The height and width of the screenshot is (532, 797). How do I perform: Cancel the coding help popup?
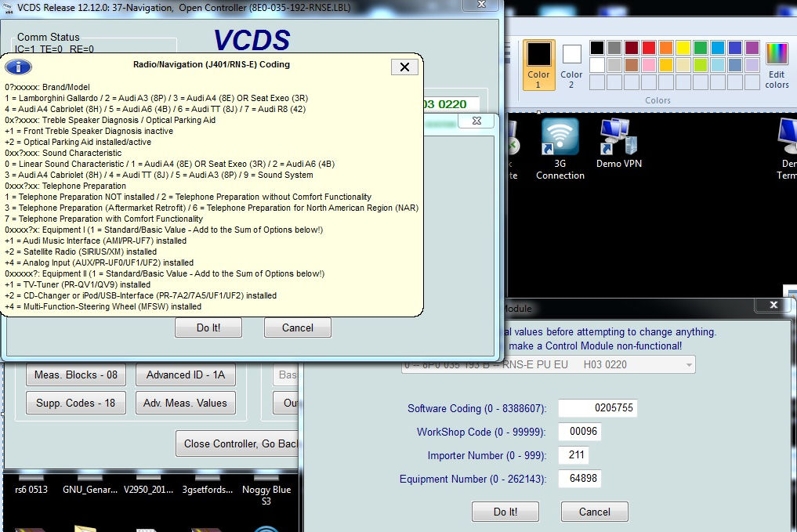pyautogui.click(x=297, y=328)
